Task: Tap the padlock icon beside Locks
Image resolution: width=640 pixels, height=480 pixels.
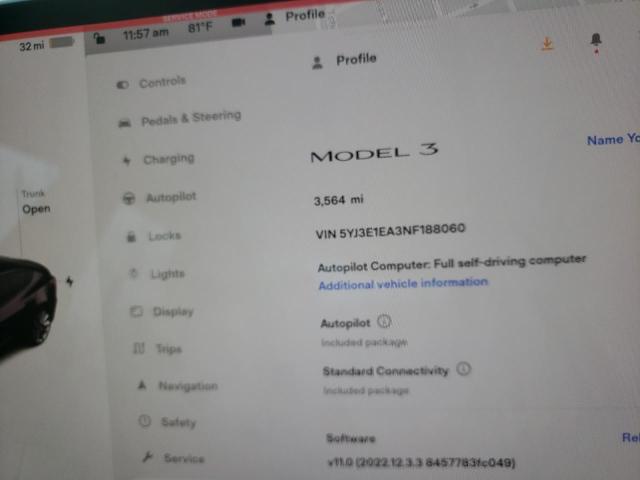Action: click(131, 237)
